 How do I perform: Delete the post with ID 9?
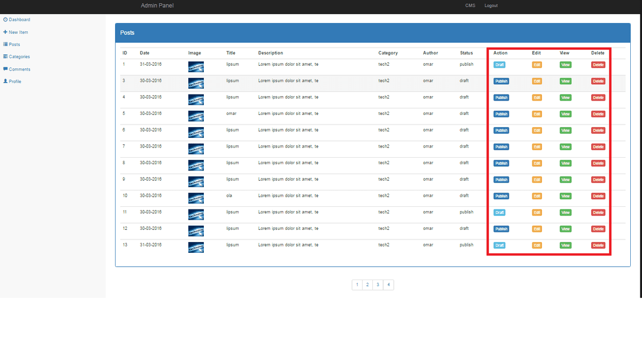598,180
